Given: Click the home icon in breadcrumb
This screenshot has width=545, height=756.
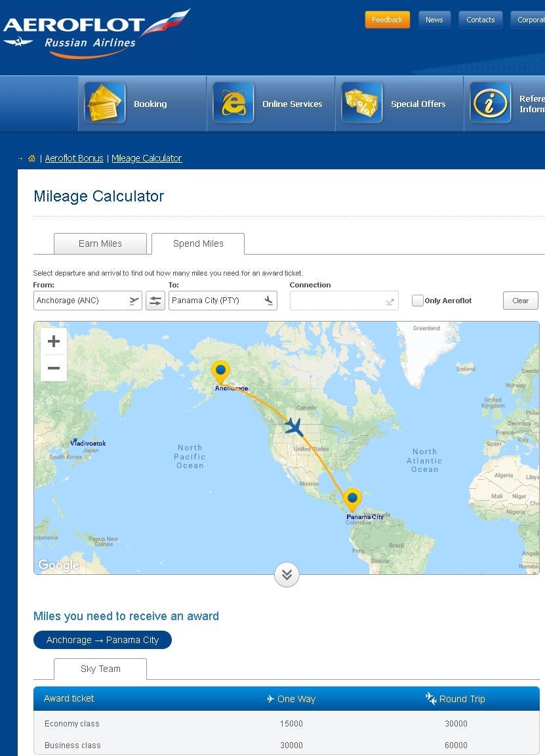Looking at the screenshot, I should 31,158.
